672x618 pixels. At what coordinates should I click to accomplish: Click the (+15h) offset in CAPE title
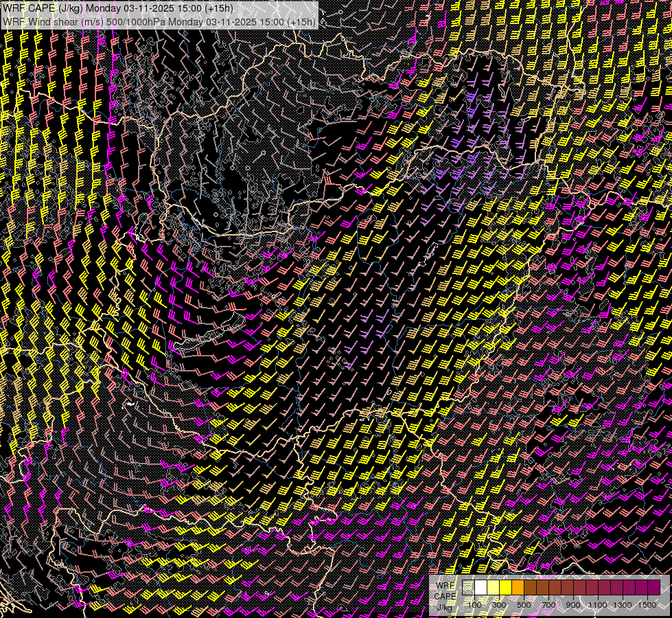218,8
